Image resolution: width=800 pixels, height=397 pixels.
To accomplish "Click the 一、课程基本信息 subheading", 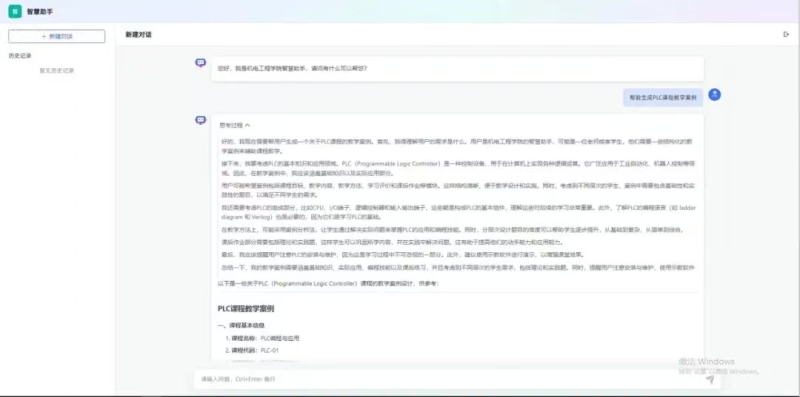I will 241,325.
